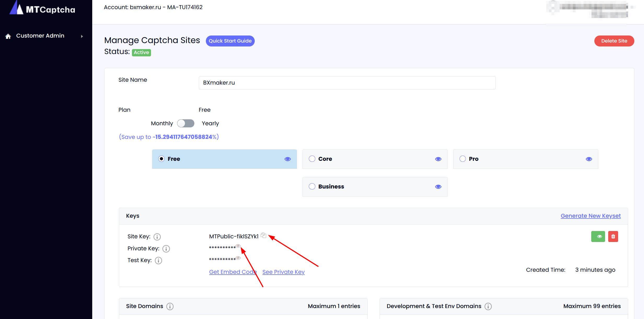
Task: Open the Quick Start Guide
Action: (230, 41)
